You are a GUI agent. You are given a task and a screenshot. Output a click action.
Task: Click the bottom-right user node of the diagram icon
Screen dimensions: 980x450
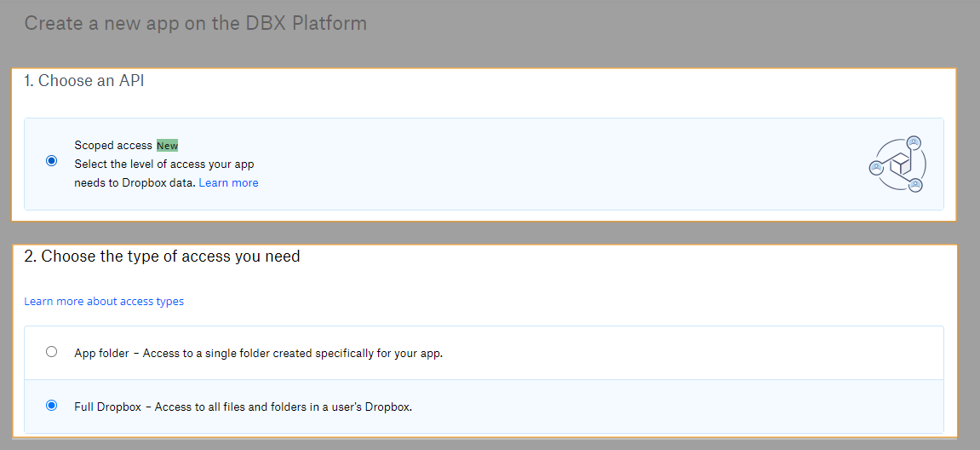click(914, 184)
